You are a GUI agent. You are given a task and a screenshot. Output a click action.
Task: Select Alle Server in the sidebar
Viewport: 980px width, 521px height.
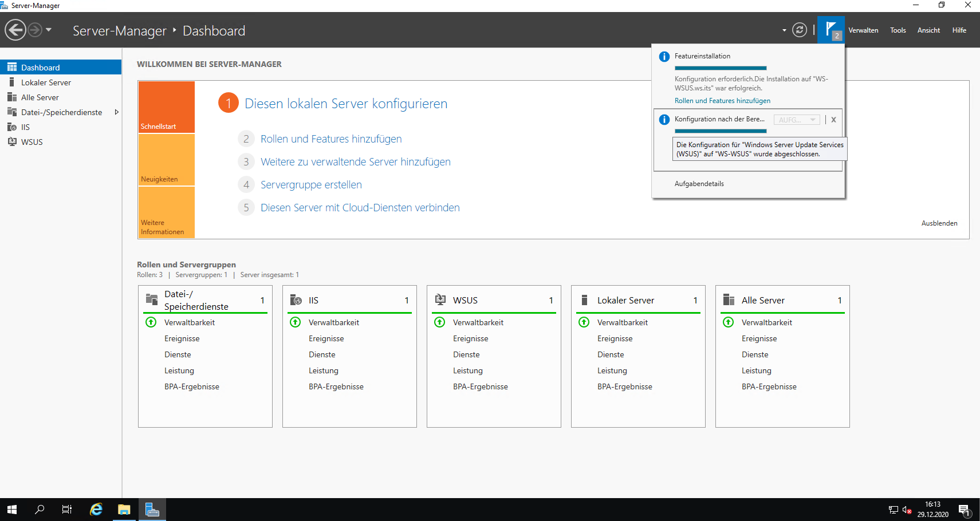[x=61, y=97]
